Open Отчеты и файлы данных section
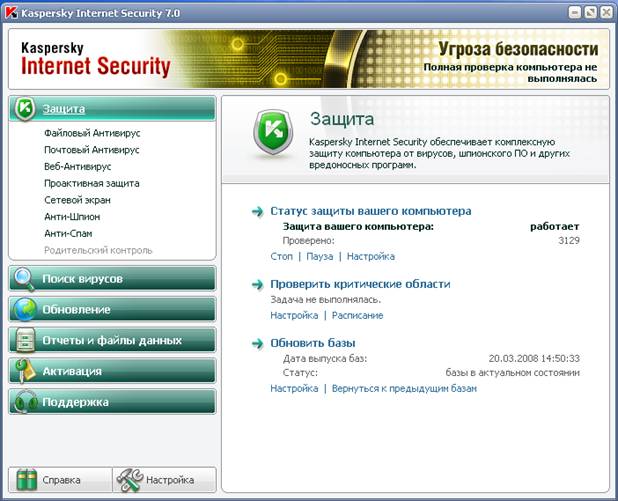 coord(112,340)
